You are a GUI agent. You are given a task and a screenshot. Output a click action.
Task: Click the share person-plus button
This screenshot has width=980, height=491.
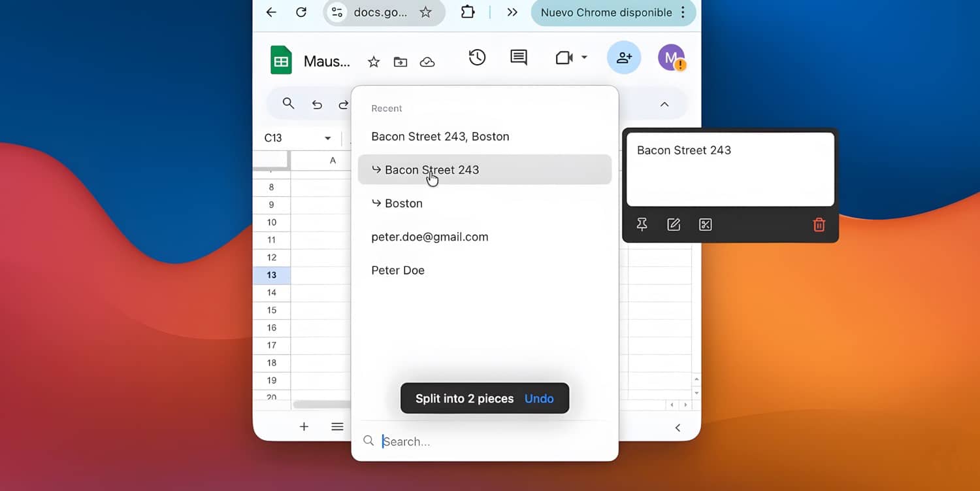(x=624, y=58)
